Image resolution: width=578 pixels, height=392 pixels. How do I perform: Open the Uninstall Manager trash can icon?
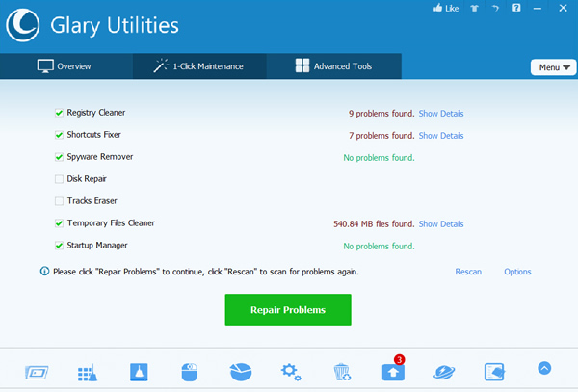point(342,372)
